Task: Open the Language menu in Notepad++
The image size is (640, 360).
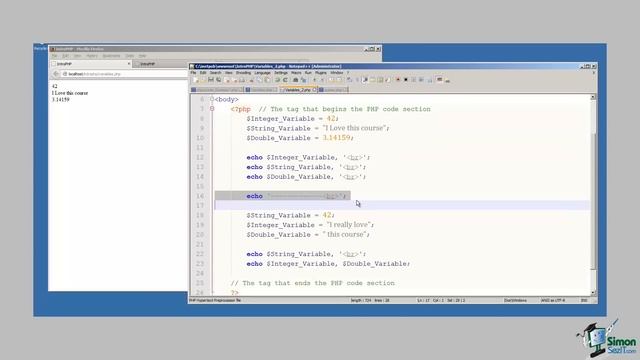Action: [262, 73]
